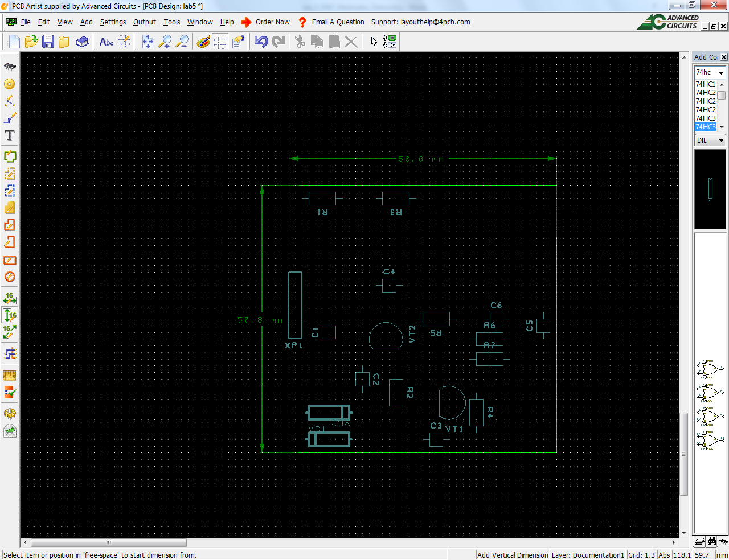Select the no-entry circle area tool
Image resolution: width=729 pixels, height=560 pixels.
(x=10, y=277)
